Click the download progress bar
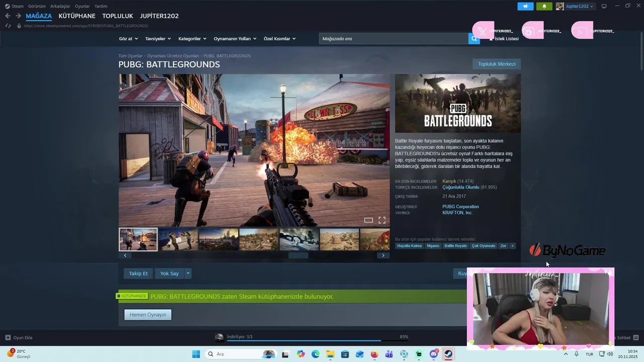Image resolution: width=644 pixels, height=362 pixels. [317, 341]
